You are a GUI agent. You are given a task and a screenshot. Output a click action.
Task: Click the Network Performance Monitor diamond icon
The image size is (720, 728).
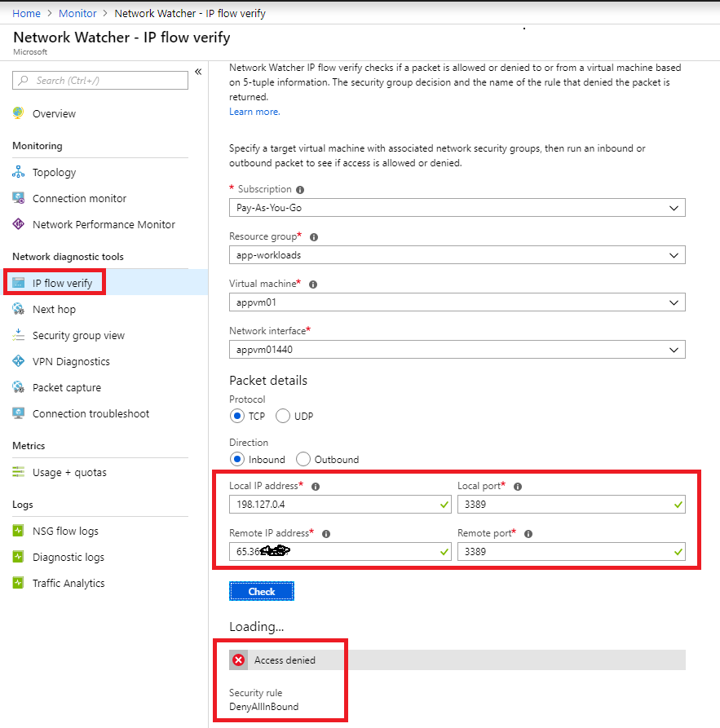tap(18, 224)
